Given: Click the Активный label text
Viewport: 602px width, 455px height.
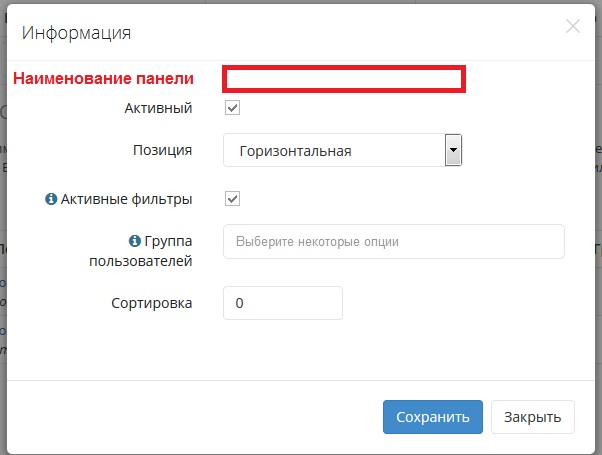Looking at the screenshot, I should [x=158, y=108].
